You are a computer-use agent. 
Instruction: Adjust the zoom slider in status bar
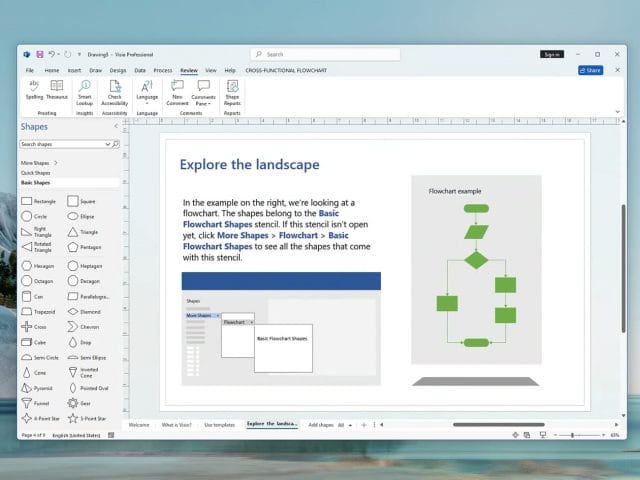pyautogui.click(x=572, y=436)
